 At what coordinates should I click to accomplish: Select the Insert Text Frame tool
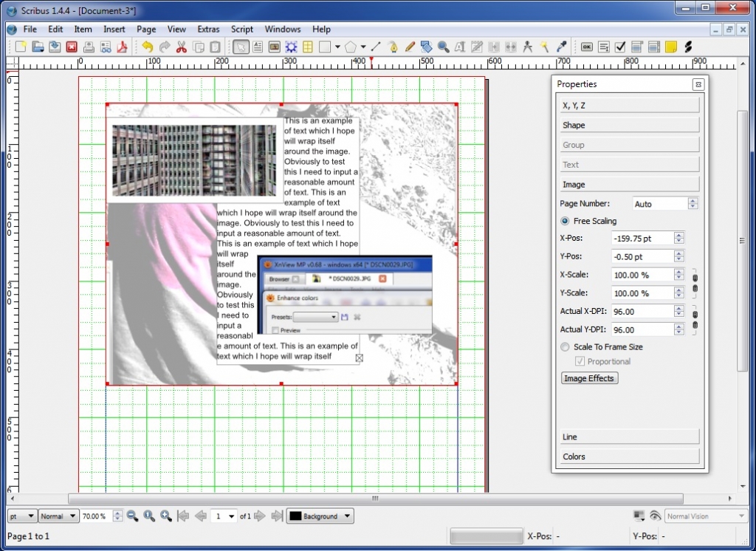click(256, 47)
